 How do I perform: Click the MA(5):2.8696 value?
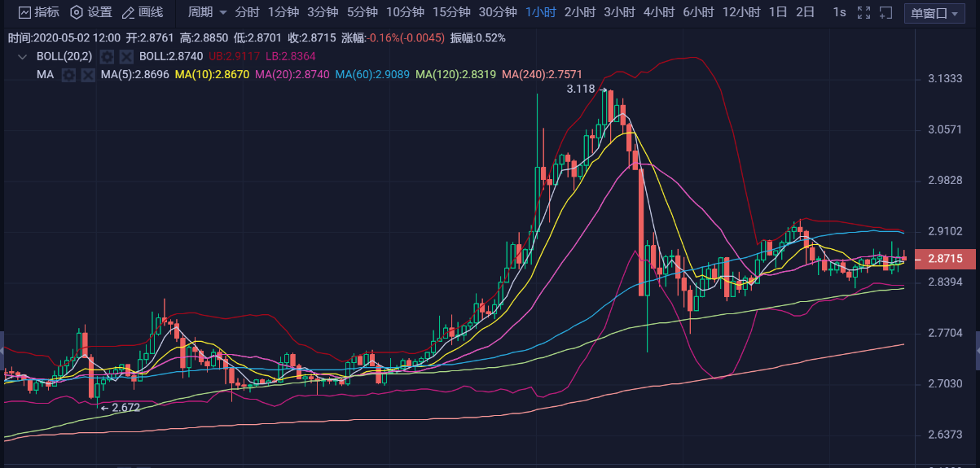[x=135, y=74]
